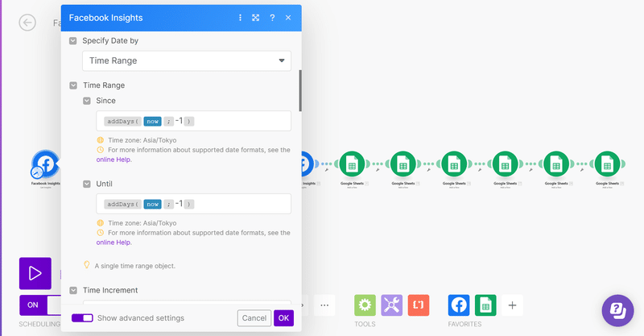Select the addDays( function token in Since field
Viewport: 644px width, 336px height.
tap(122, 122)
